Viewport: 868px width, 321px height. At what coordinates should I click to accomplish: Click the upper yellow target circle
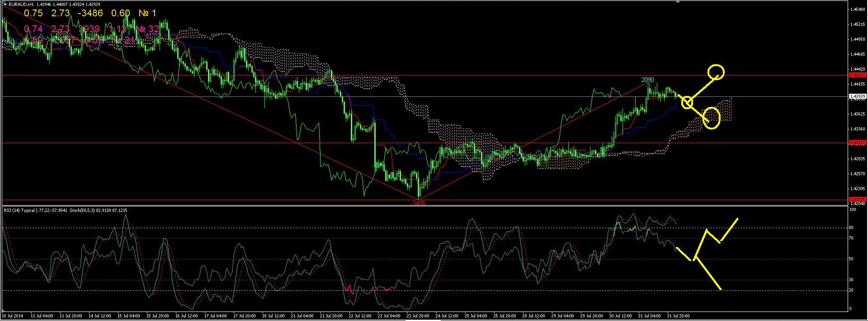(716, 72)
